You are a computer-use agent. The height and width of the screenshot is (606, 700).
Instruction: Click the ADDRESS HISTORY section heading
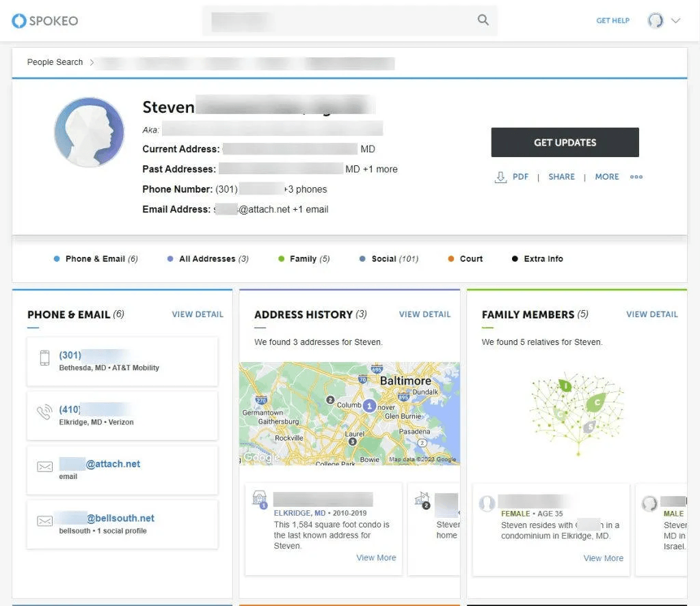[x=304, y=314]
